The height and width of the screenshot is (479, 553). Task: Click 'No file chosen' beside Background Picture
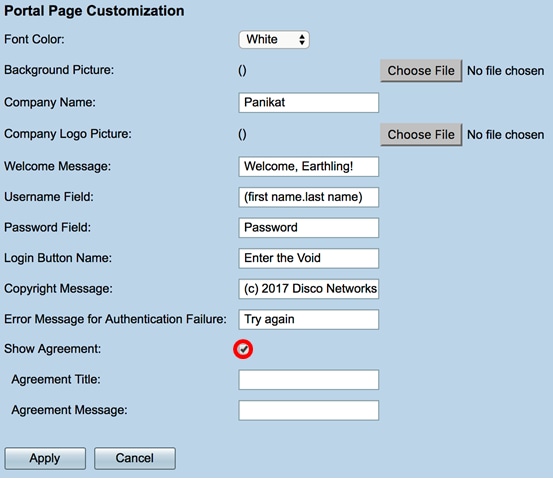coord(505,71)
